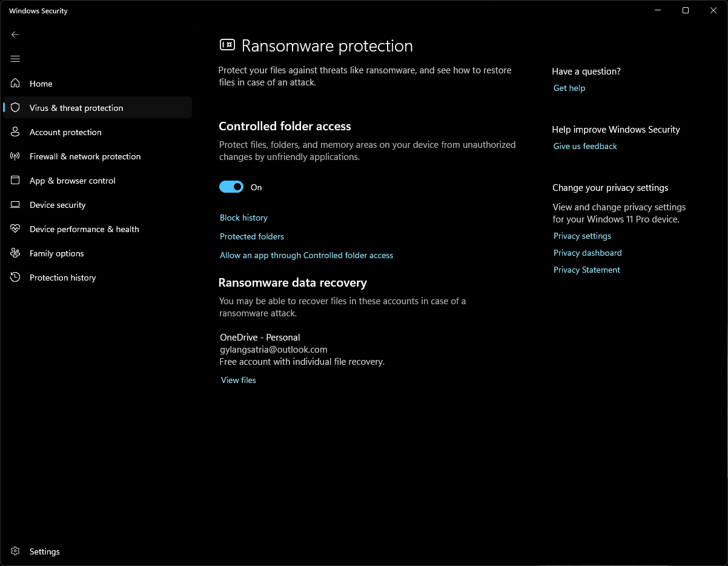Screen dimensions: 728x566
Task: Click the Get help link
Action: pyautogui.click(x=569, y=88)
